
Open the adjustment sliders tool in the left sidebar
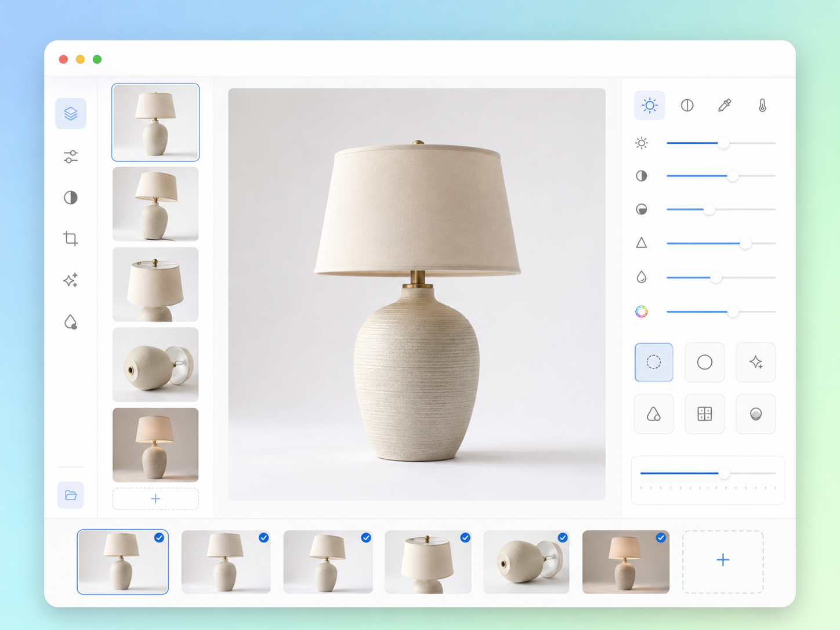pyautogui.click(x=71, y=157)
